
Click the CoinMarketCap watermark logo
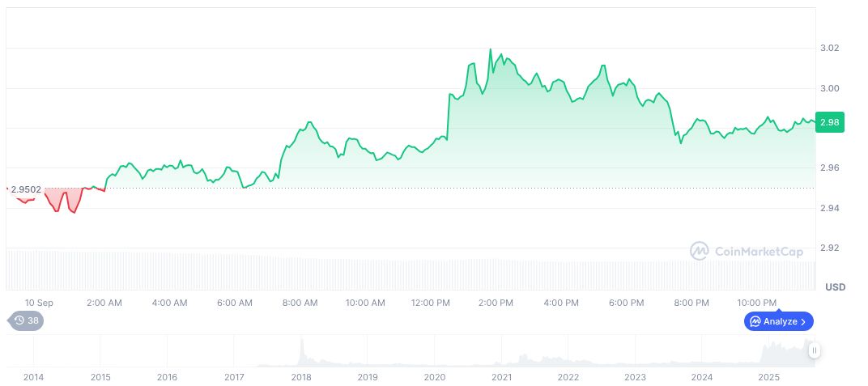pyautogui.click(x=746, y=252)
